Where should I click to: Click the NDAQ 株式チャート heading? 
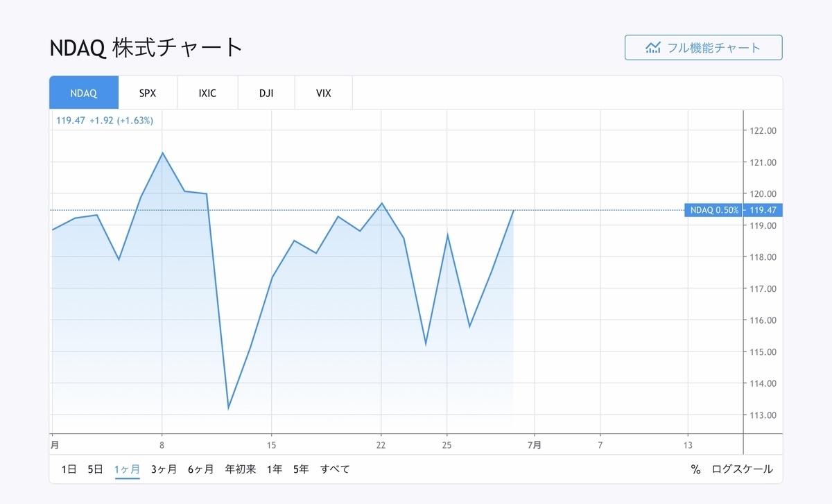pos(146,48)
